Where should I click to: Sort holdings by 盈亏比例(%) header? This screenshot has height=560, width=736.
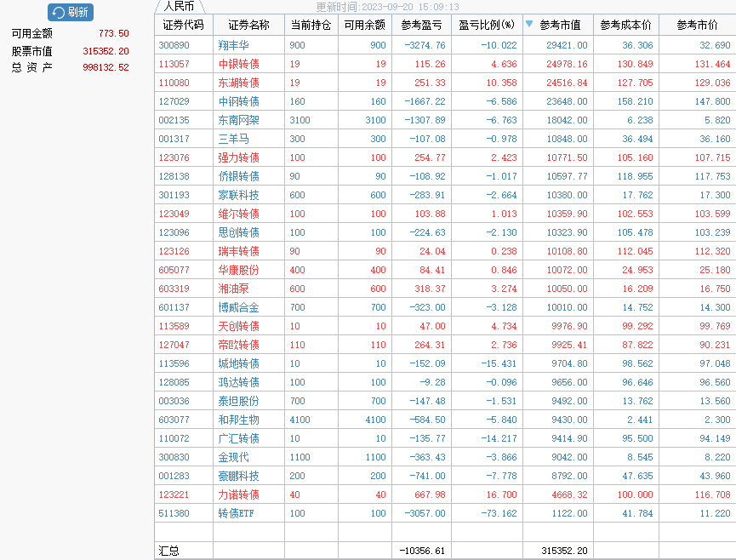tap(486, 26)
